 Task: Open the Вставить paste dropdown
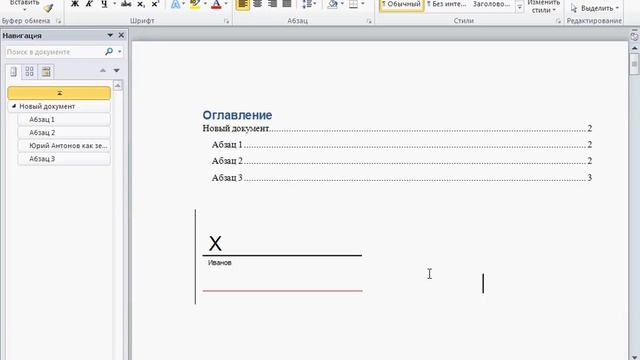[x=24, y=9]
